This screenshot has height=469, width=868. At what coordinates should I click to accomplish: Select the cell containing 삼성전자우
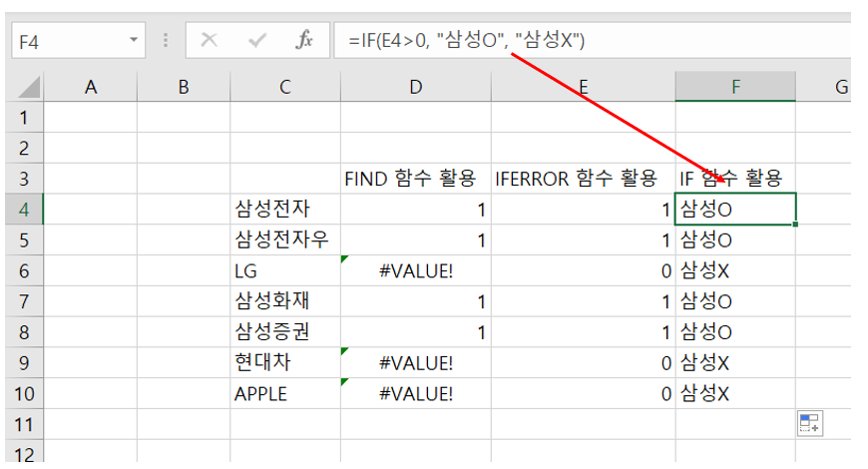click(x=285, y=240)
